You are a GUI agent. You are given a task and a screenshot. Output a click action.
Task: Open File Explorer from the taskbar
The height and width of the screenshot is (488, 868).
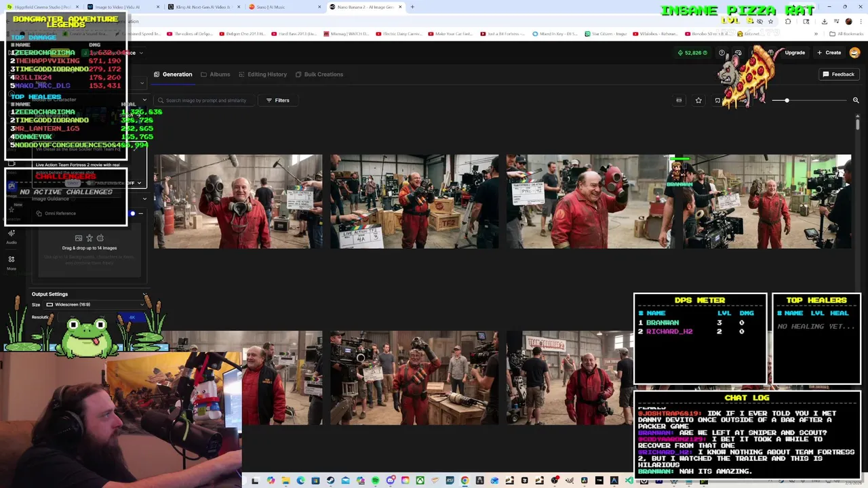(285, 481)
